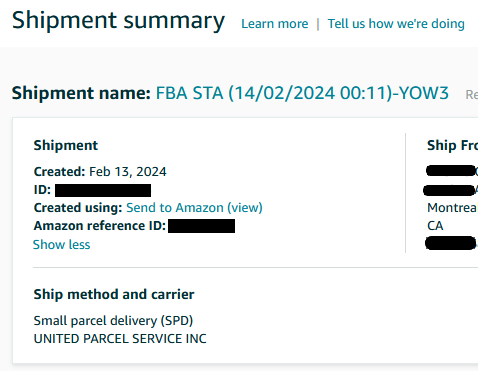Viewport: 478px width, 371px height.
Task: Click the CA country line
Action: (435, 226)
